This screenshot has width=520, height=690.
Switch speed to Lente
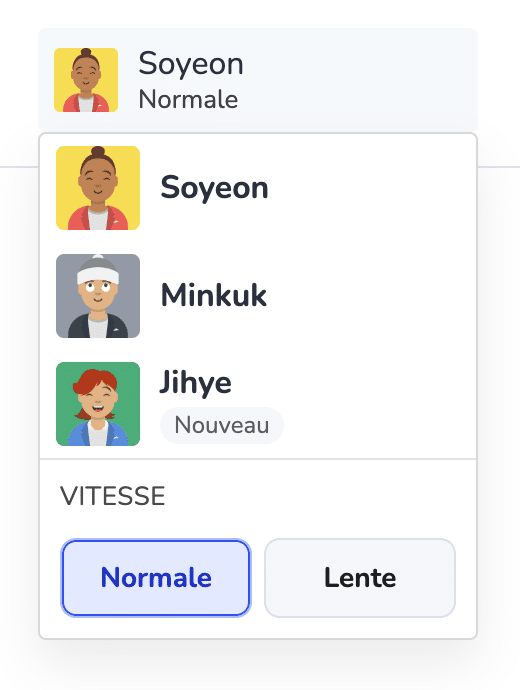click(x=360, y=578)
